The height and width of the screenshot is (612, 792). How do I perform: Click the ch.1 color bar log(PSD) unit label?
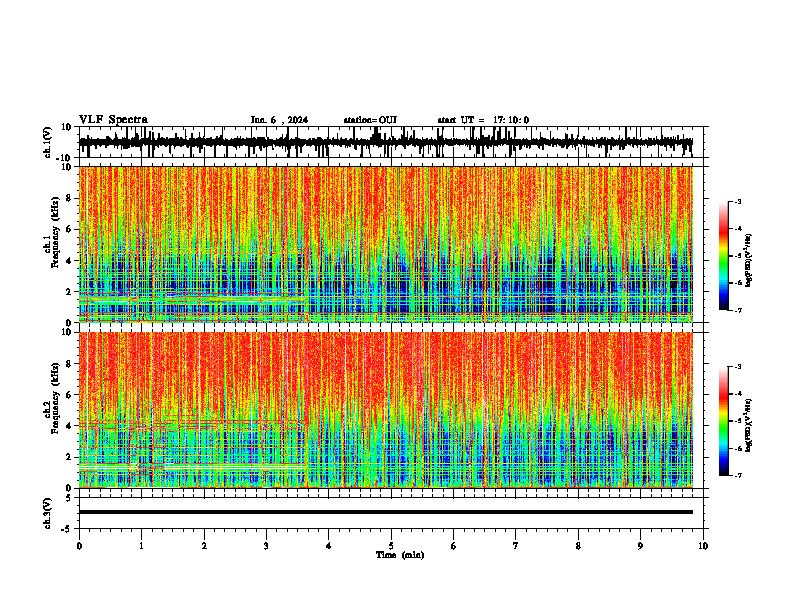click(x=749, y=261)
